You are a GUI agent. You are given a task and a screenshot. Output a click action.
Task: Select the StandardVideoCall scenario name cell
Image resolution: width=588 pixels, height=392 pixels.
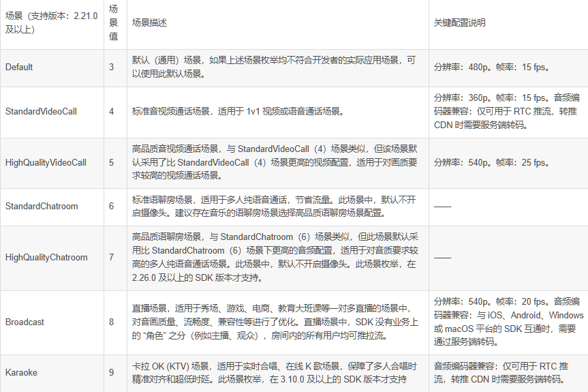click(52, 112)
